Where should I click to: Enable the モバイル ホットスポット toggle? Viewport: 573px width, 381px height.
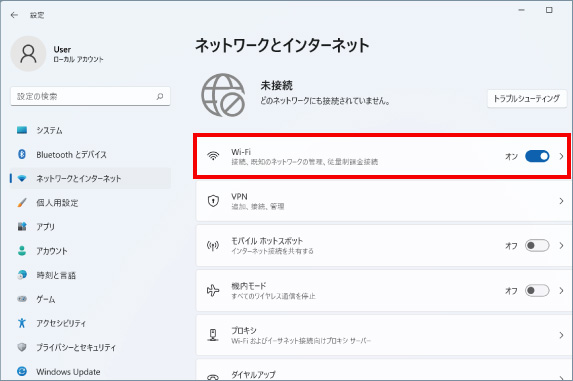point(537,245)
